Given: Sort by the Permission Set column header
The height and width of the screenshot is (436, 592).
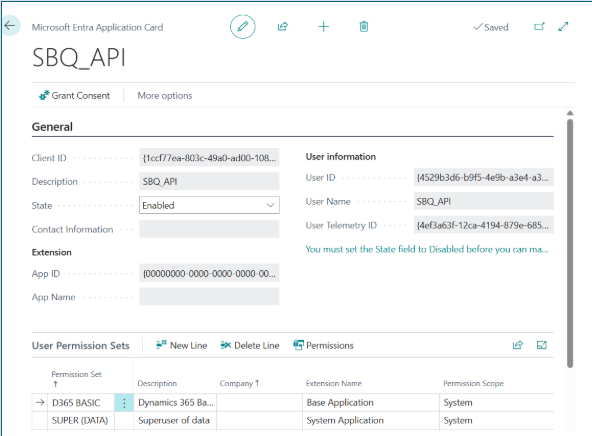Looking at the screenshot, I should pos(76,379).
